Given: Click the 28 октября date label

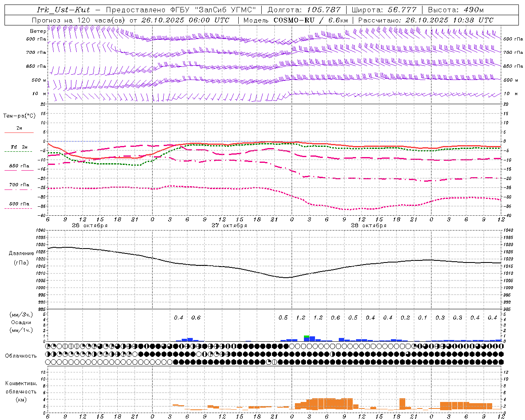Looking at the screenshot, I should (369, 225).
